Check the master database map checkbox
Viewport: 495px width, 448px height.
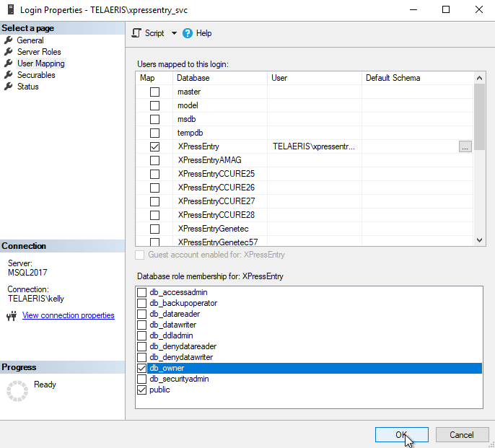pyautogui.click(x=154, y=92)
